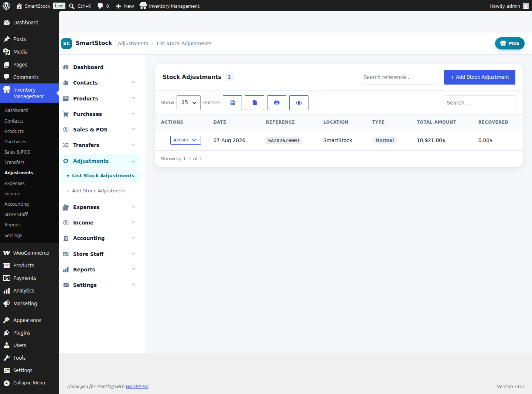Click the spreadsheet export icon button

click(x=232, y=103)
